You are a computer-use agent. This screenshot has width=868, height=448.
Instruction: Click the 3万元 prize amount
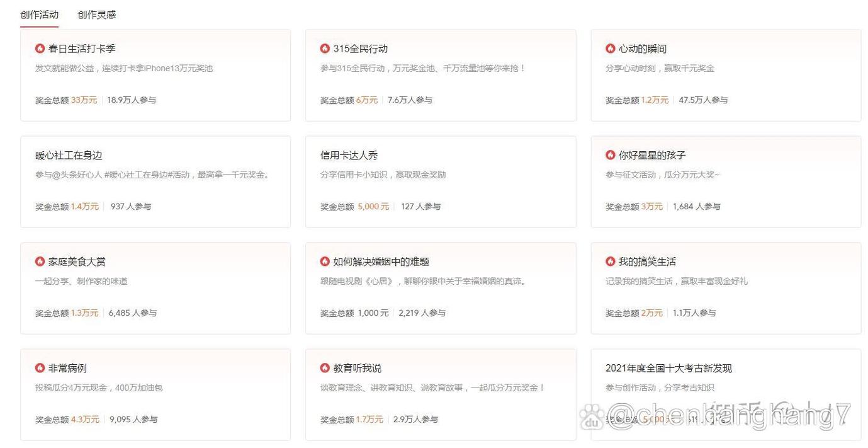click(x=652, y=206)
